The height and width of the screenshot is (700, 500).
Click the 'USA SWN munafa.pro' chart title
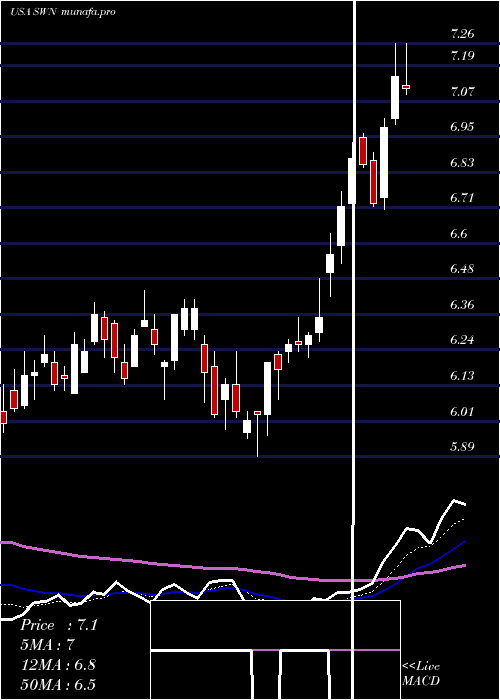tap(62, 12)
